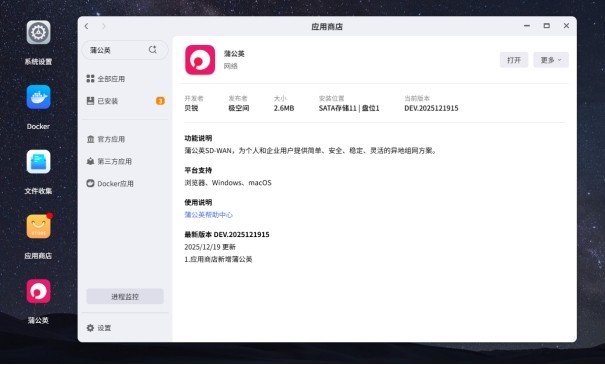Image resolution: width=605 pixels, height=365 pixels.
Task: Click the 官方应用 building icon
Action: point(90,139)
